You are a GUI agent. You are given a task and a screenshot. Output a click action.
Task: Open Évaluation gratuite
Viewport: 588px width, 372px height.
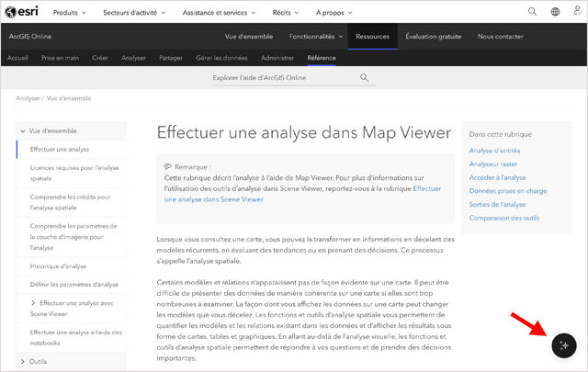click(433, 37)
